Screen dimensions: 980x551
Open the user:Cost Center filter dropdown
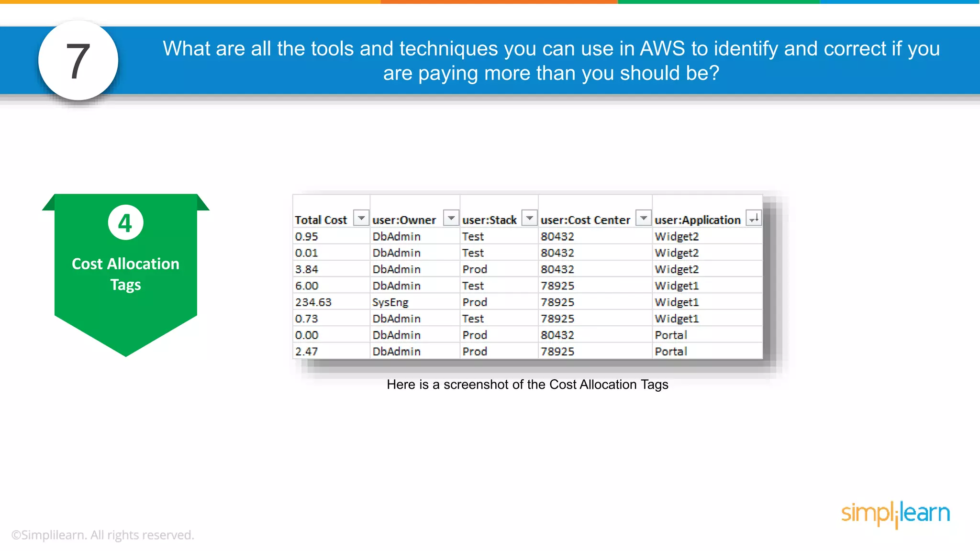tap(644, 218)
